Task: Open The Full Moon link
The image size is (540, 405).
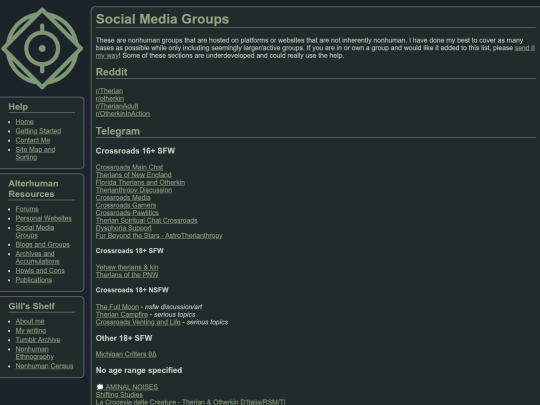Action: pos(117,307)
